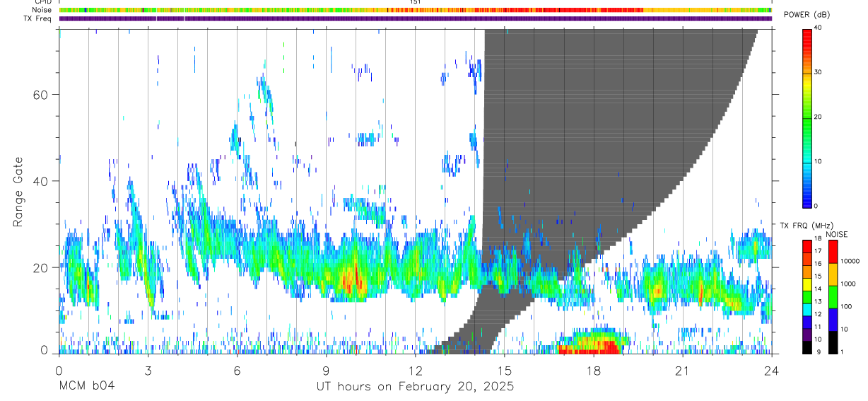Click the black segment of the NOISE legend
The width and height of the screenshot is (868, 401).
click(833, 342)
